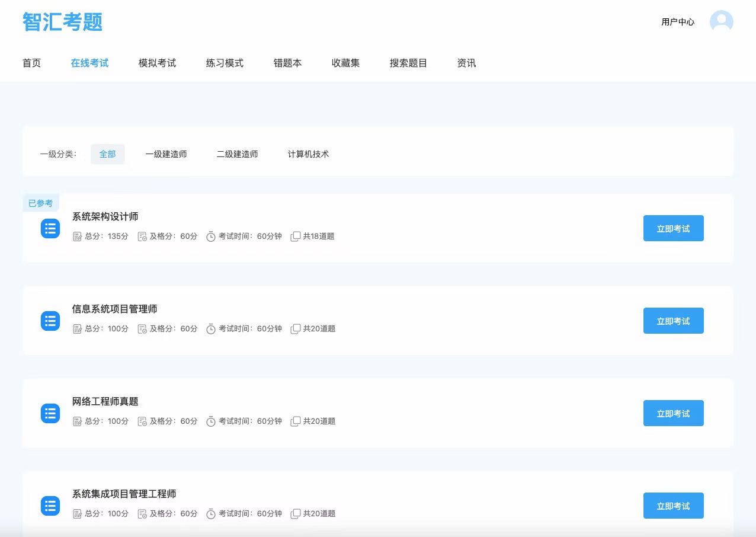The height and width of the screenshot is (537, 756).
Task: Open the 信息系统项目管理师 exam title
Action: click(x=114, y=309)
